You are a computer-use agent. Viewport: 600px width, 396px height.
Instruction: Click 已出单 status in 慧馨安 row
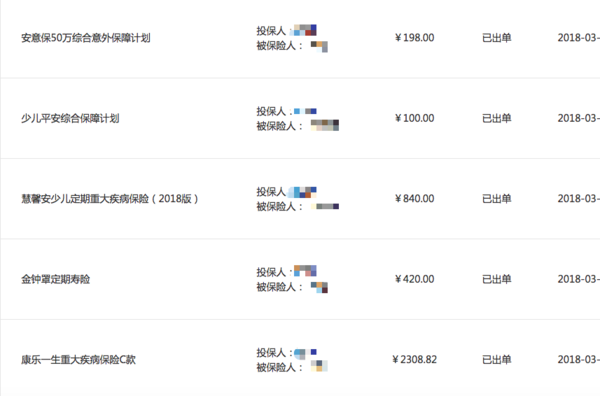coord(497,198)
